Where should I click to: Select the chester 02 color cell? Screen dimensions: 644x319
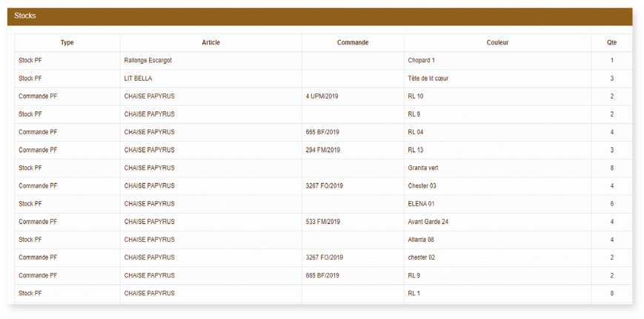(498, 257)
